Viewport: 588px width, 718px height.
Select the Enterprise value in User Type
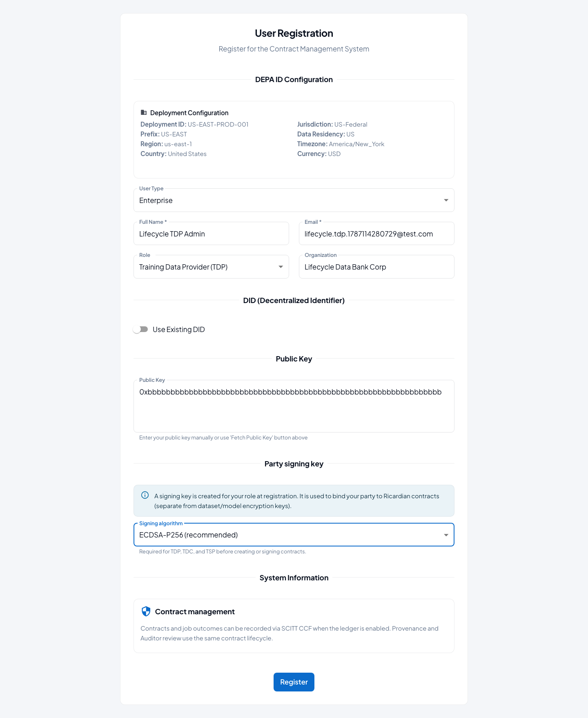click(x=156, y=201)
